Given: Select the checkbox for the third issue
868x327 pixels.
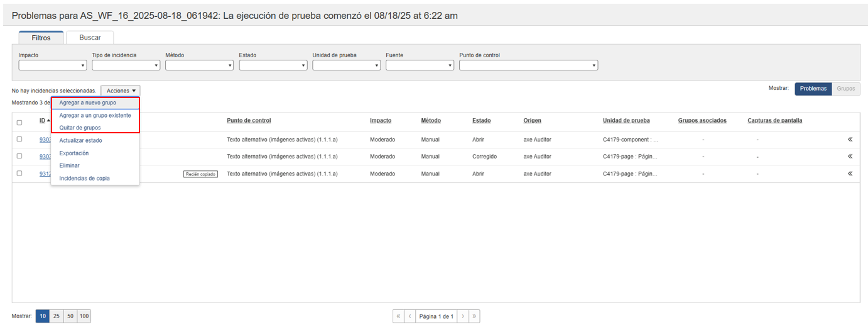Looking at the screenshot, I should 19,173.
